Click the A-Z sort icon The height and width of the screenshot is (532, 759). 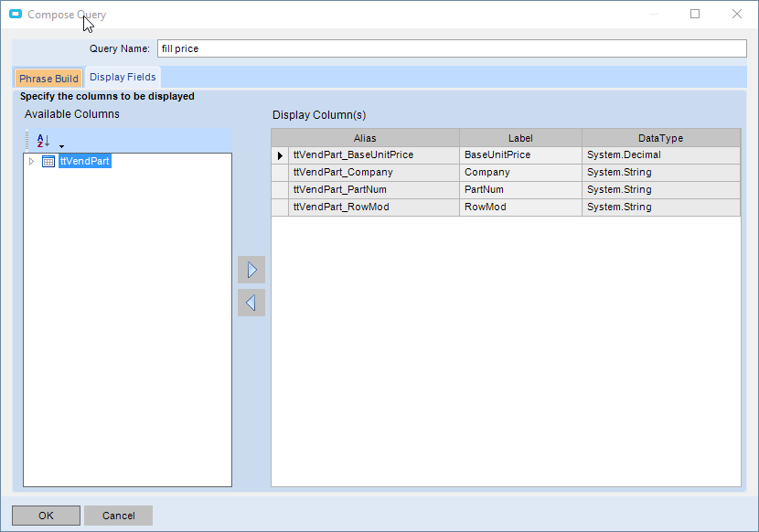[x=43, y=141]
